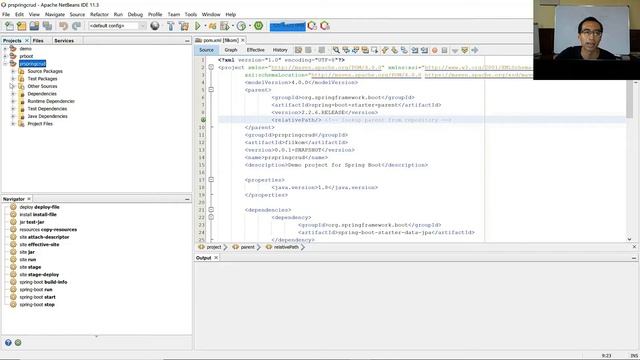This screenshot has height=360, width=640.
Task: Switch to the History view tab
Action: [x=280, y=50]
